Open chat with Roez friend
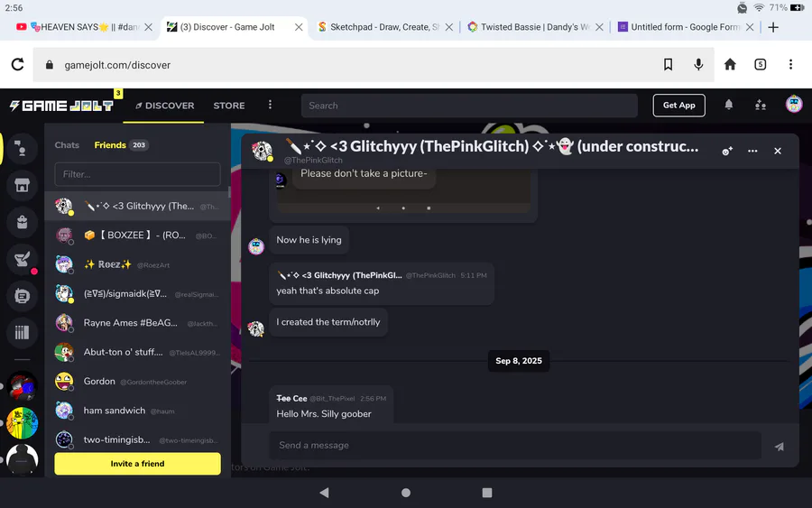This screenshot has width=812, height=508. [x=137, y=264]
